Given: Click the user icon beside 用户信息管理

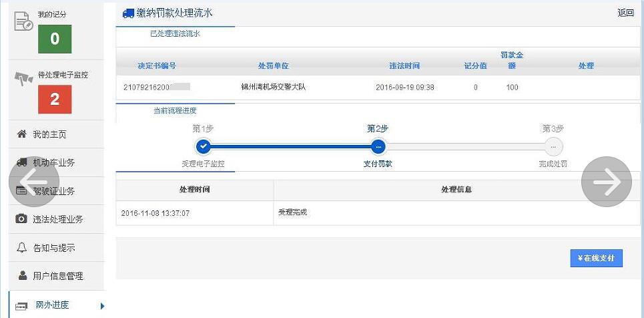Looking at the screenshot, I should coord(23,276).
